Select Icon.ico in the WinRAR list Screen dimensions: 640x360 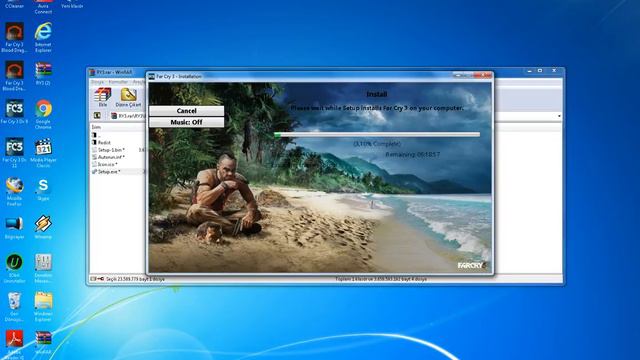[x=117, y=164]
